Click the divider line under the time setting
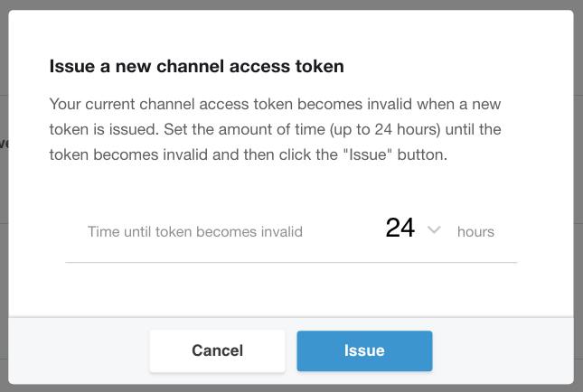This screenshot has width=583, height=392. tap(289, 263)
